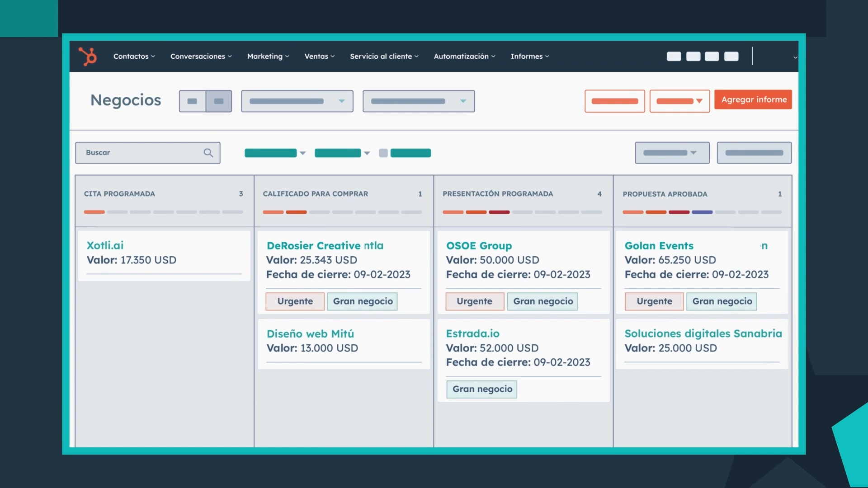Click the first placeholder icon in the top bar
Screen dimensions: 868x488
tap(674, 56)
